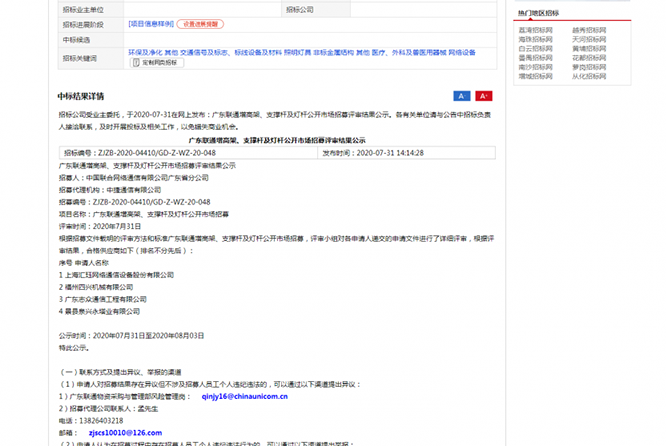666x446 pixels.
Task: Open 增城招标网 region link
Action: pyautogui.click(x=536, y=76)
